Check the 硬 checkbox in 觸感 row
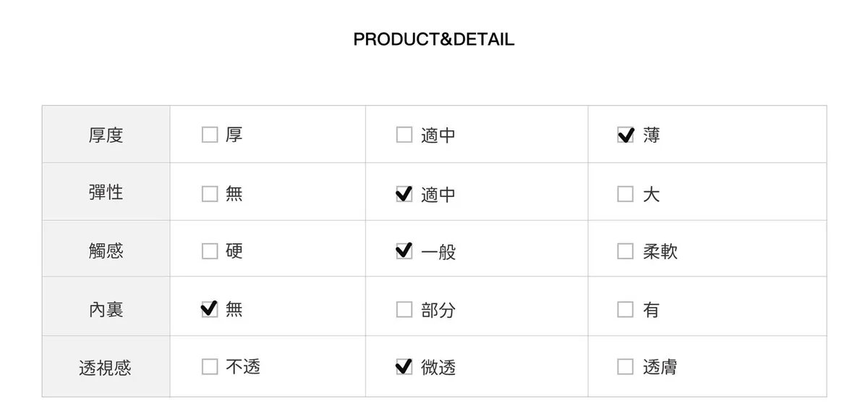The image size is (868, 417). (210, 251)
